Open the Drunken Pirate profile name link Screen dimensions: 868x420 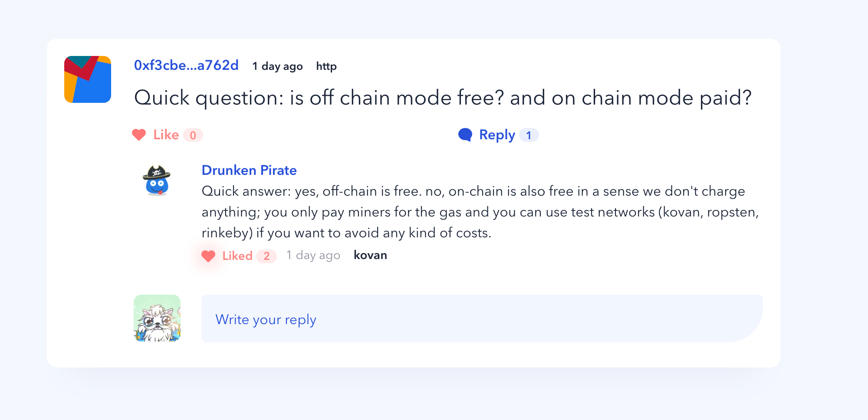pyautogui.click(x=249, y=170)
